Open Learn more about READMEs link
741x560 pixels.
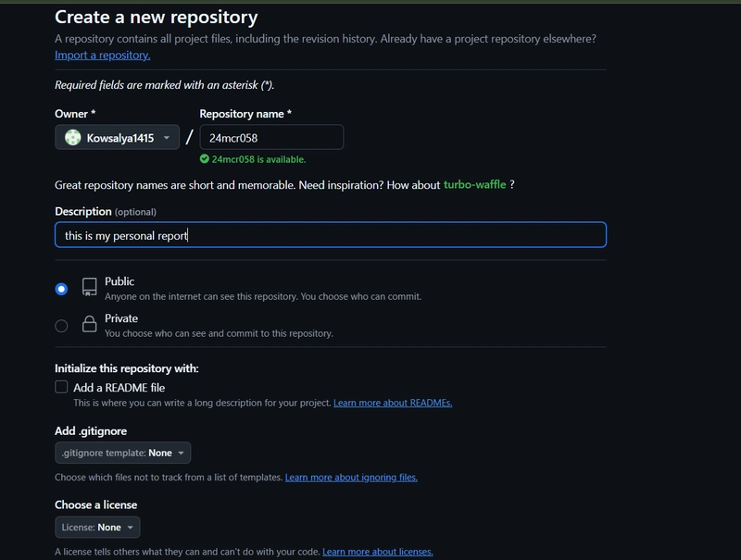click(x=393, y=403)
